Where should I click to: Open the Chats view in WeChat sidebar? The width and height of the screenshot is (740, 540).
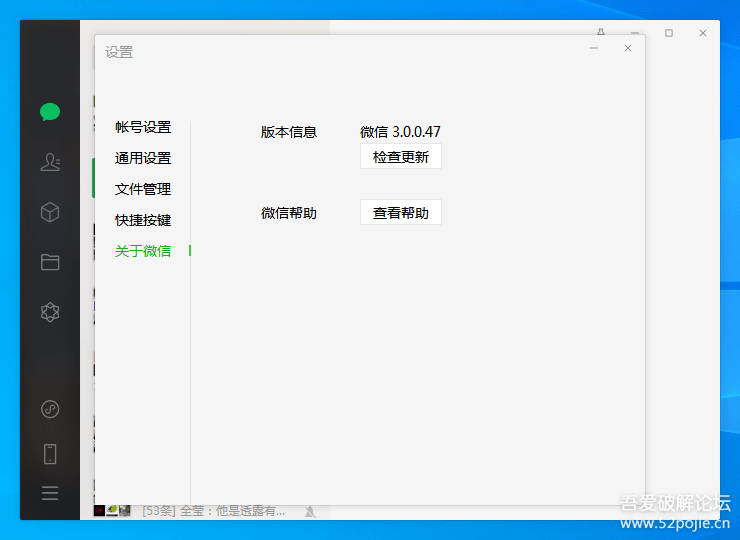pyautogui.click(x=50, y=112)
